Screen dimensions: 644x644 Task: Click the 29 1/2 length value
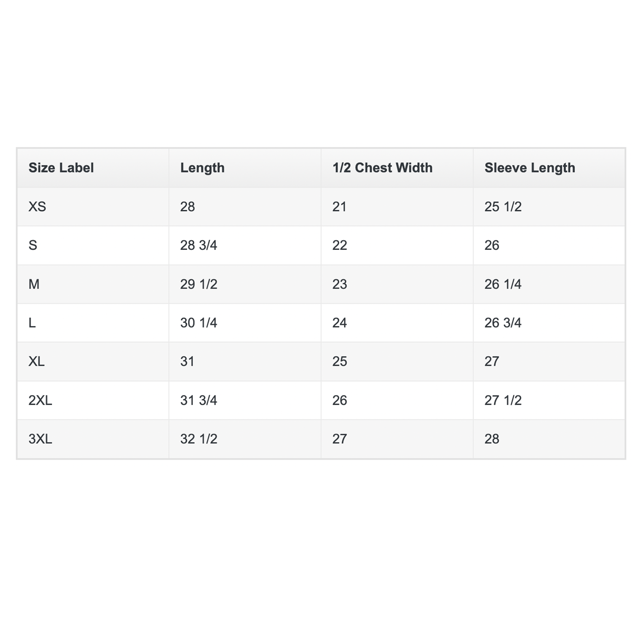pyautogui.click(x=199, y=284)
